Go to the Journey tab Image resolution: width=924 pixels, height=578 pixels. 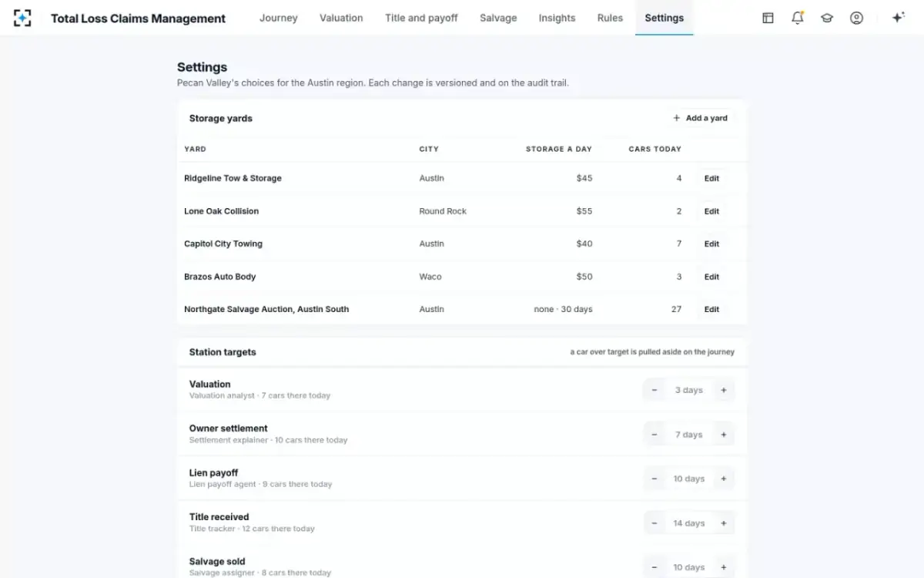tap(279, 18)
